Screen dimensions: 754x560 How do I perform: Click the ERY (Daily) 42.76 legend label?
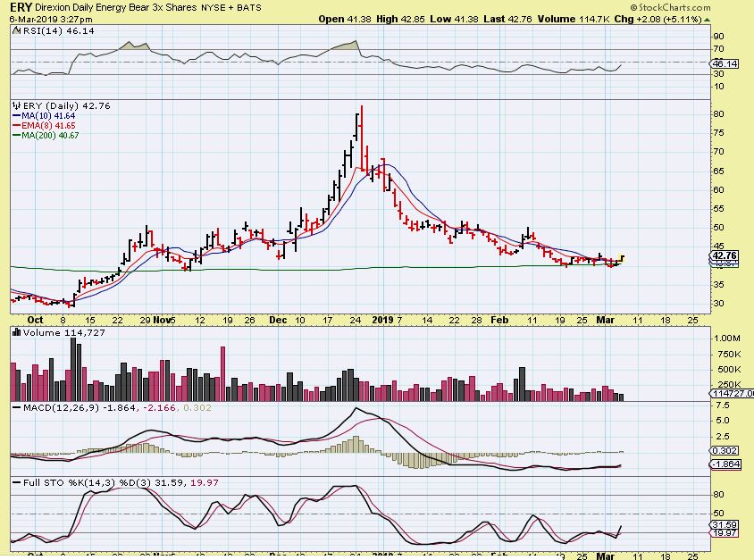pyautogui.click(x=66, y=105)
